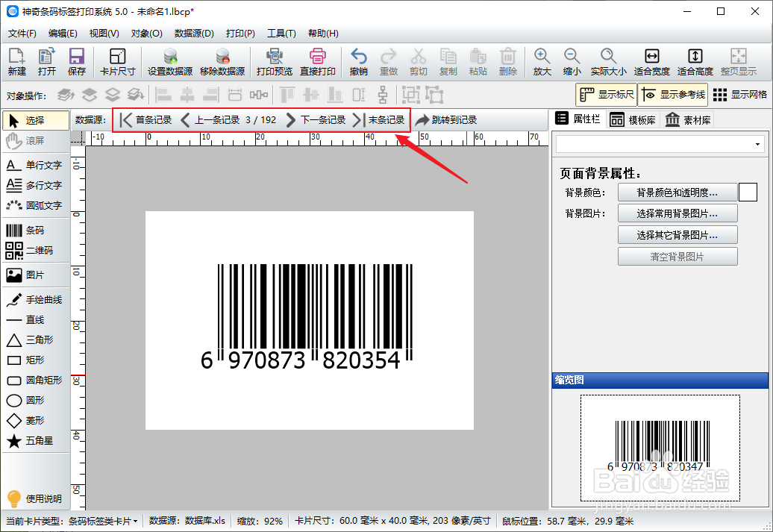The image size is (773, 532).
Task: Click 直接打印 direct print icon
Action: (x=318, y=62)
